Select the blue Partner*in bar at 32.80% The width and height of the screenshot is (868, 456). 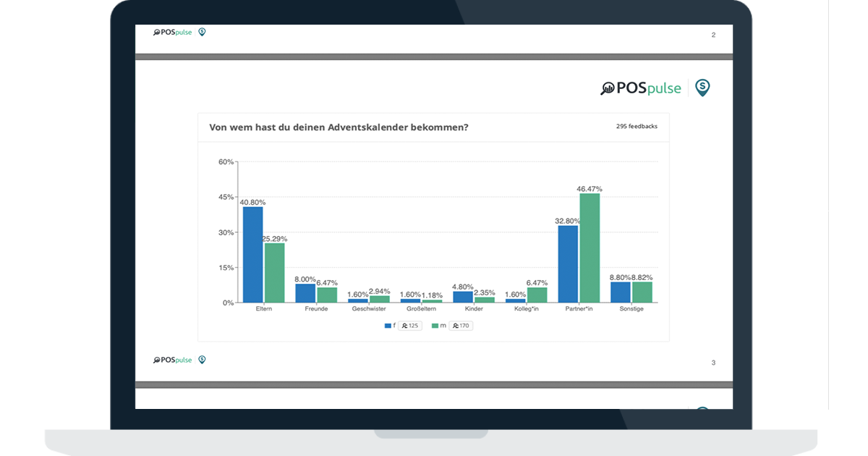click(568, 264)
